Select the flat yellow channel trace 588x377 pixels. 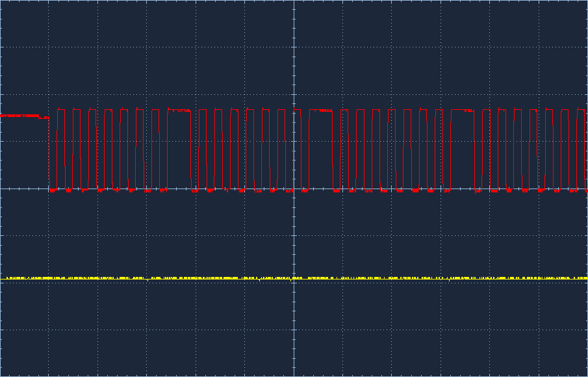coord(294,278)
